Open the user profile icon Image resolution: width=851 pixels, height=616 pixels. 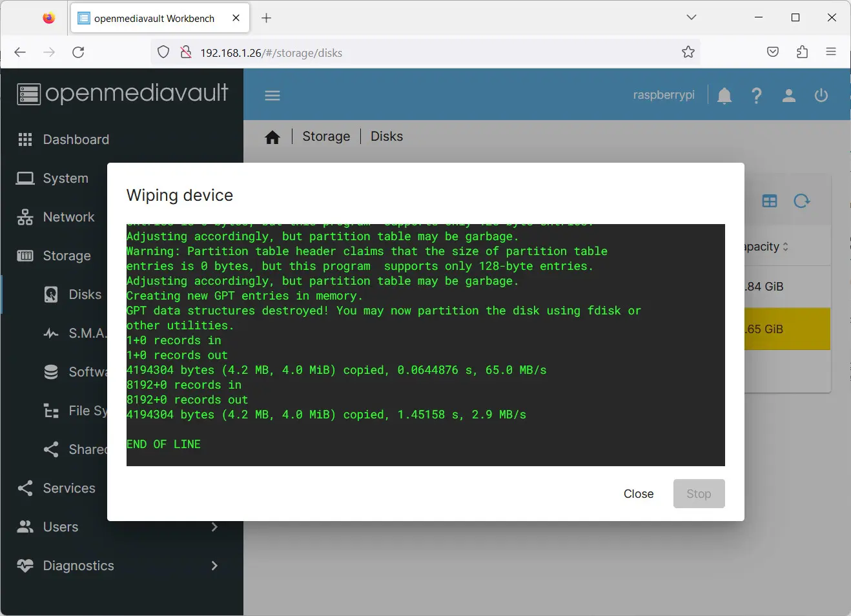(789, 96)
